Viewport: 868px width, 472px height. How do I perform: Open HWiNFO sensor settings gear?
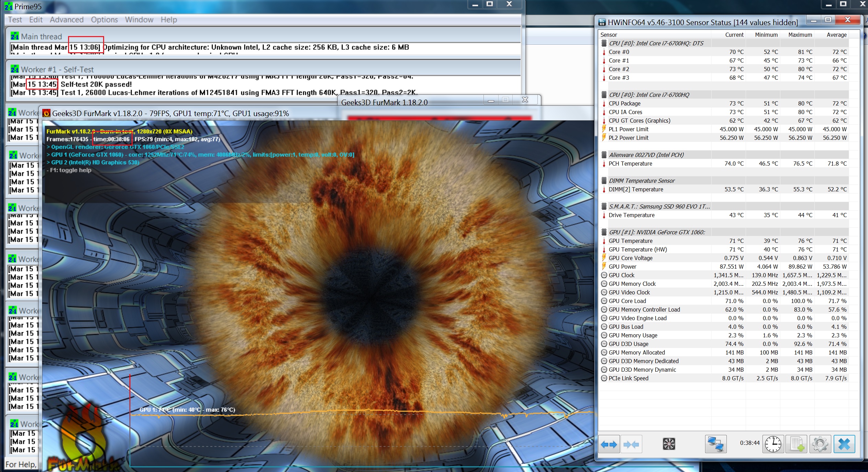(x=820, y=444)
